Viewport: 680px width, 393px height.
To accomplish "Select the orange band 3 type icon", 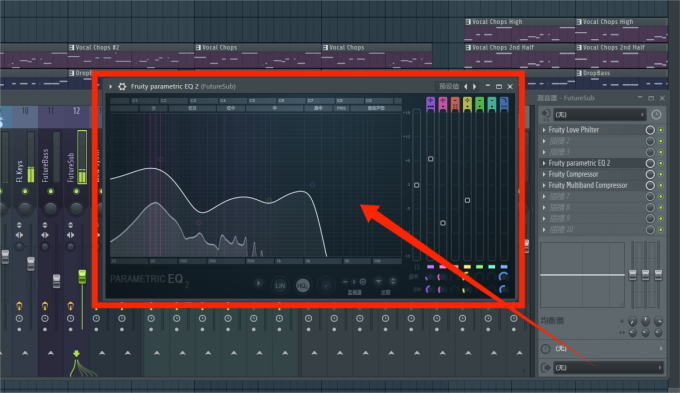I will click(455, 104).
